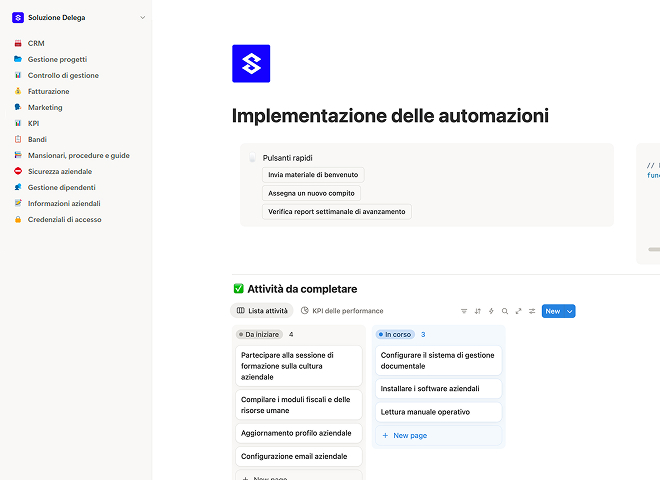This screenshot has width=660, height=480.
Task: Open card Partecipare alla sessione di formazione
Action: [299, 366]
